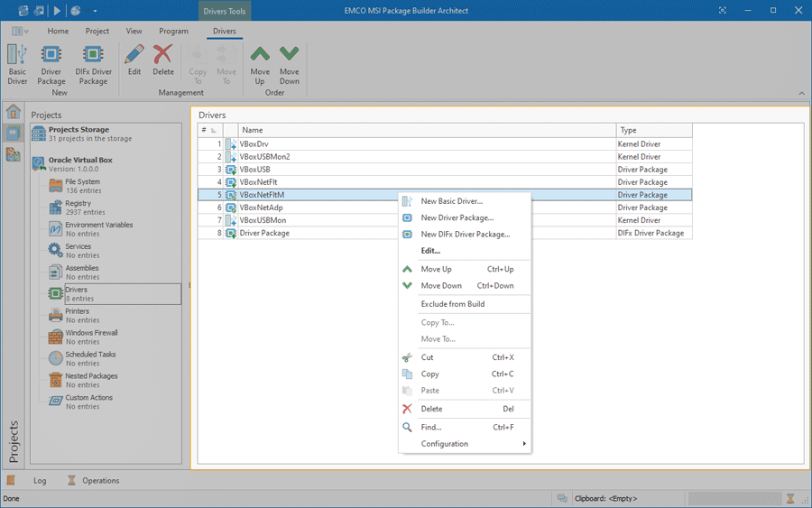
Task: Click the play button in quick access toolbar
Action: coord(57,10)
